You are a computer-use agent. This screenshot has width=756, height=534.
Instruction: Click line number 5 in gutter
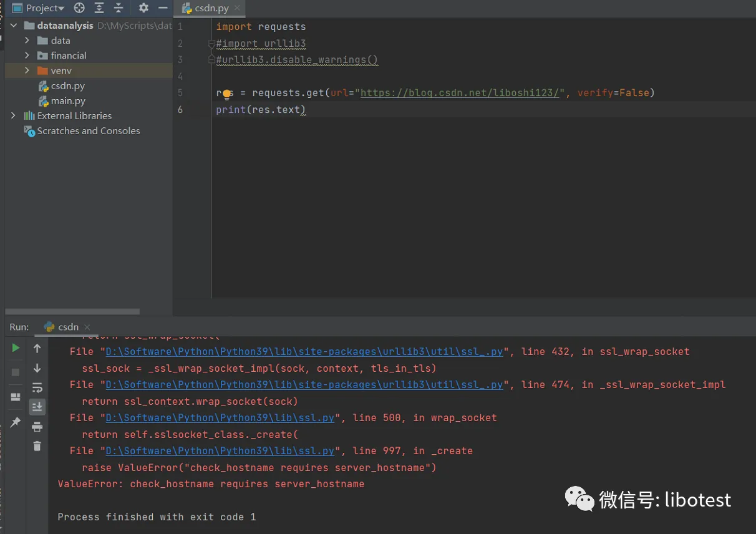click(x=180, y=93)
